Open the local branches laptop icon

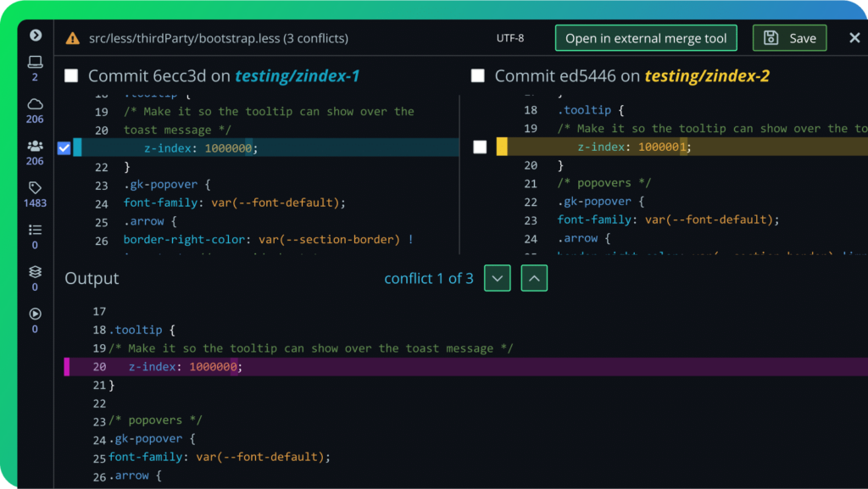click(x=35, y=61)
